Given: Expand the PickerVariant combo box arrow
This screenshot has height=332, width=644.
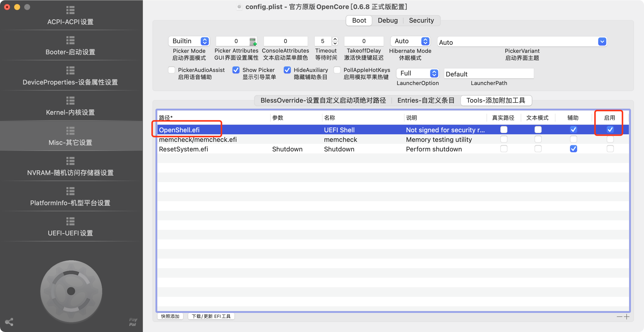Looking at the screenshot, I should point(602,41).
